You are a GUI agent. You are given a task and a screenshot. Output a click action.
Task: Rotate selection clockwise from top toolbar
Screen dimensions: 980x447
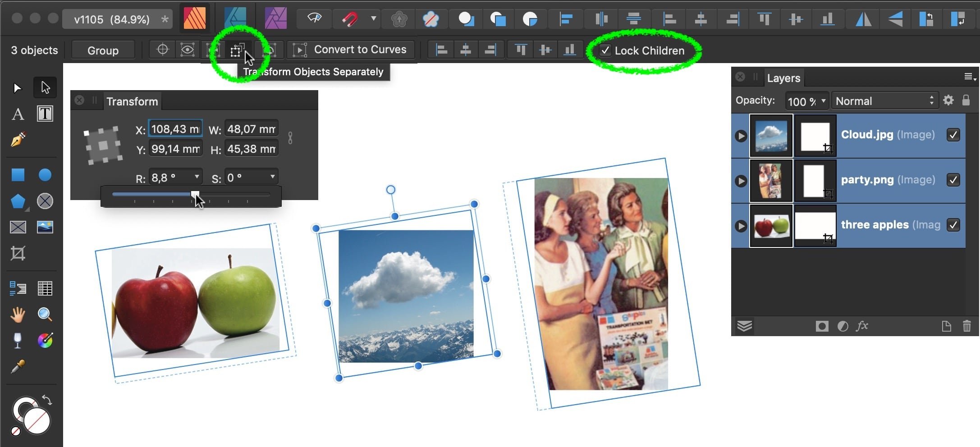[958, 19]
